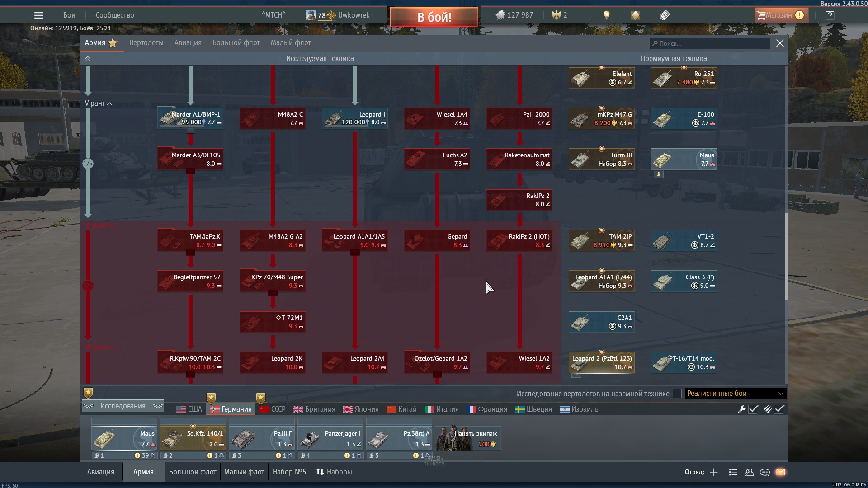This screenshot has height=488, width=868.
Task: Select the Ru 251 premium vehicle
Action: point(684,78)
